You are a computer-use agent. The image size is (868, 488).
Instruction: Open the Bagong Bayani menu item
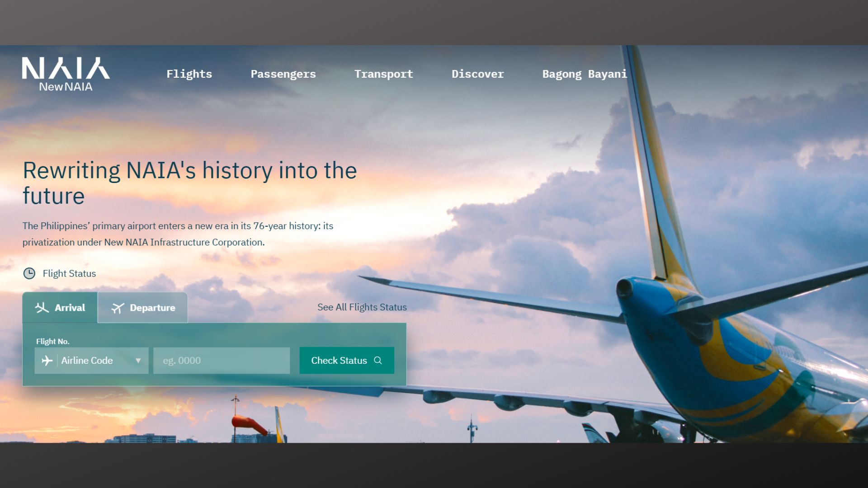(584, 73)
